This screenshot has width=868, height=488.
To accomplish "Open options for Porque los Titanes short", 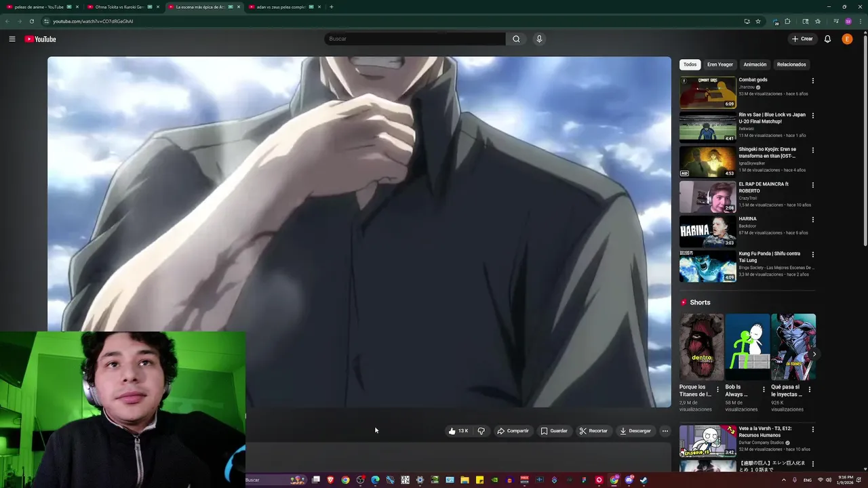I will click(717, 390).
